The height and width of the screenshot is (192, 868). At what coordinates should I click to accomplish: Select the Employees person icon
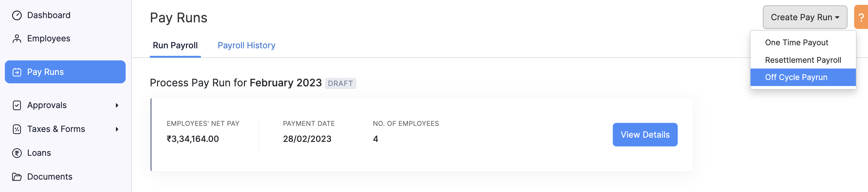click(x=17, y=38)
